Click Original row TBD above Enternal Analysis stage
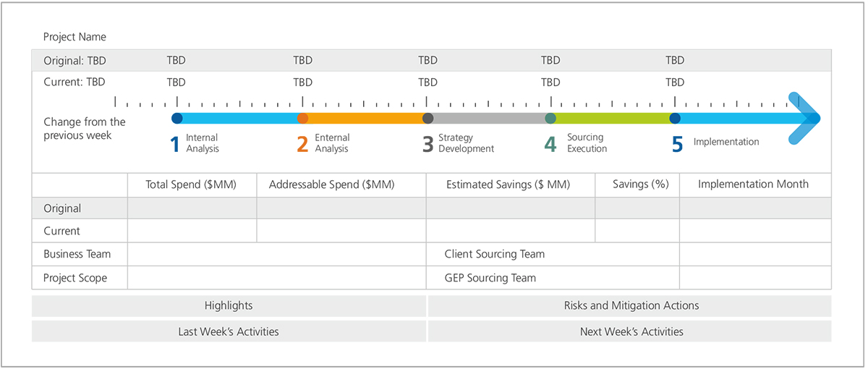The image size is (868, 369). (x=302, y=61)
